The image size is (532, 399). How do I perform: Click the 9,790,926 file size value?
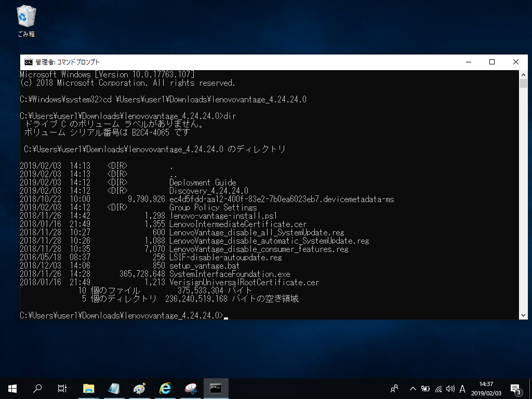pos(146,199)
